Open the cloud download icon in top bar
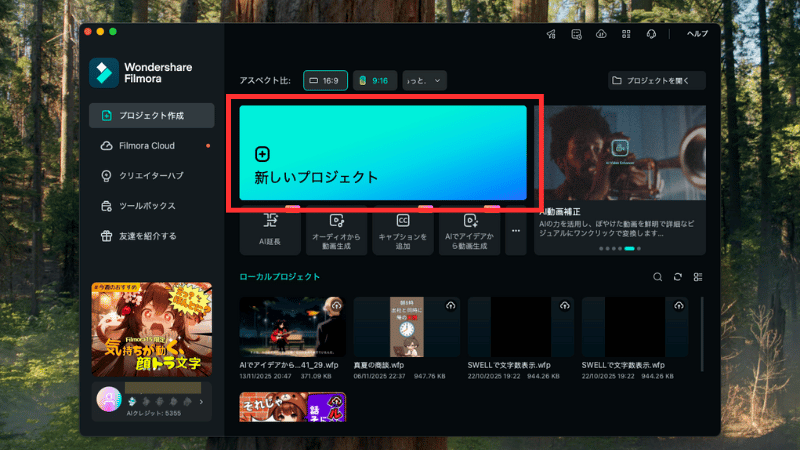The image size is (800, 450). pyautogui.click(x=601, y=34)
